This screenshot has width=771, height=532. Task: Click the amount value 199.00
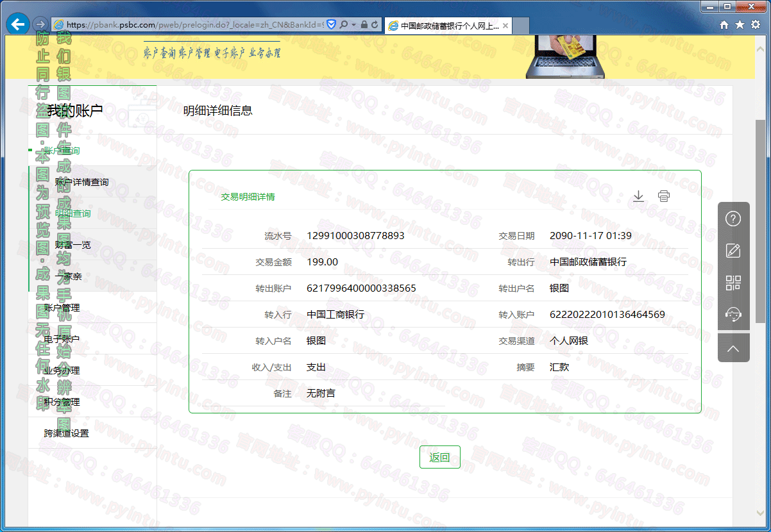(x=323, y=262)
